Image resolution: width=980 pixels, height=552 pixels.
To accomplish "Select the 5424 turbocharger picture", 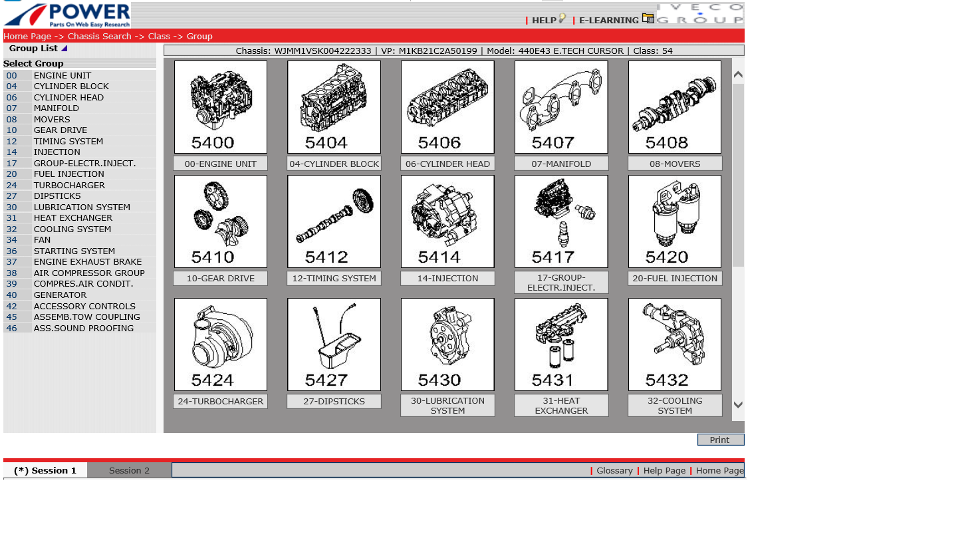I will 220,345.
